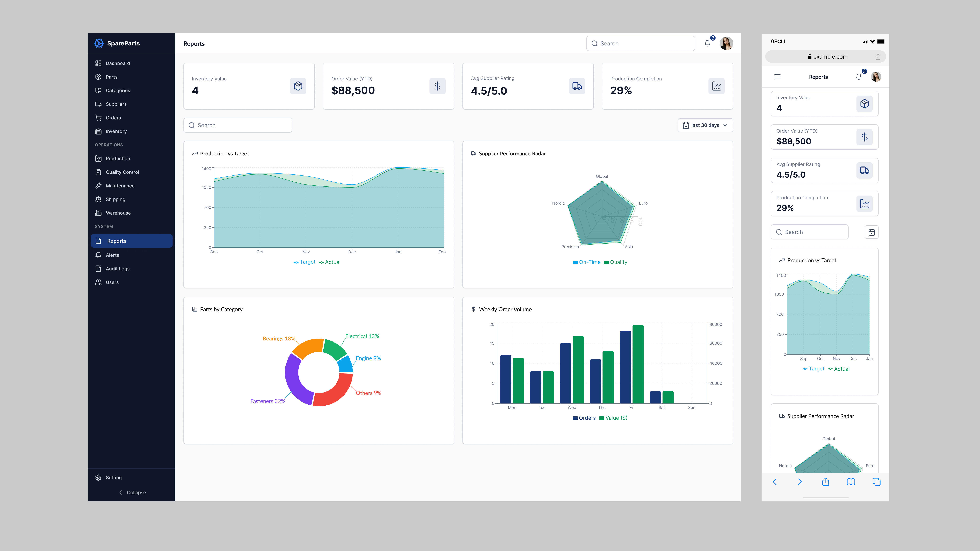Screen dimensions: 980x551
Task: Click the Fri green value bar
Action: coord(638,364)
